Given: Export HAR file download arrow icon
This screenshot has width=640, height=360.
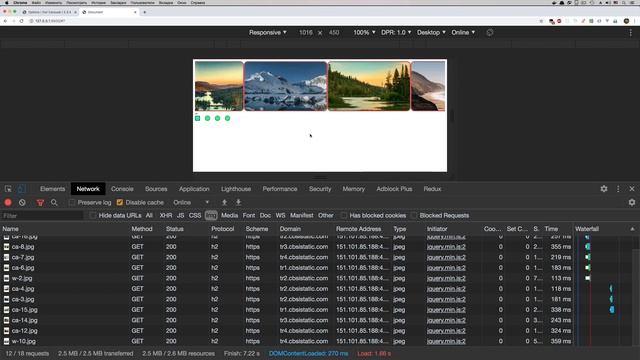Looking at the screenshot, I should pos(238,202).
